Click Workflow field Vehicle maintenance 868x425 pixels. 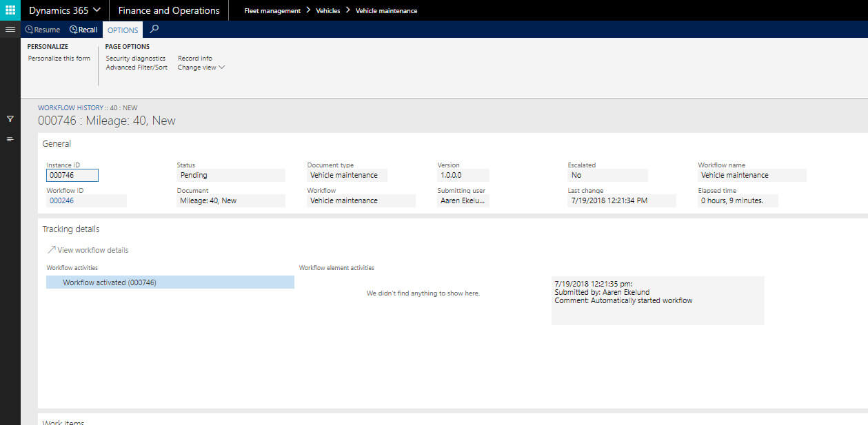pos(361,200)
